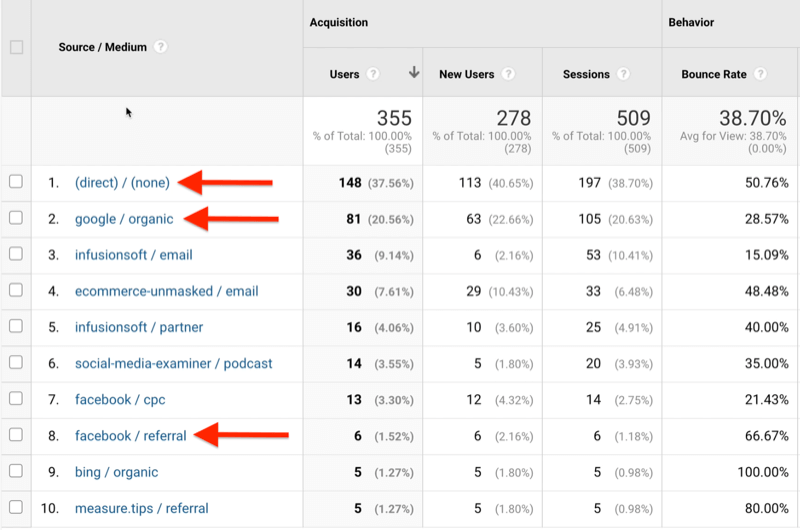Image resolution: width=800 pixels, height=530 pixels.
Task: Open the (direct) / (none) source link
Action: pos(122,183)
